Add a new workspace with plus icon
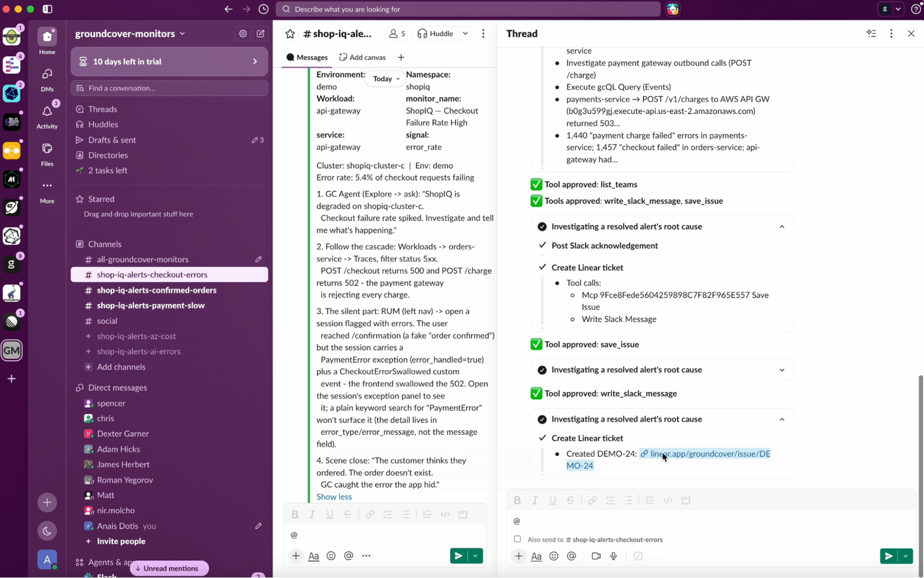Image resolution: width=924 pixels, height=578 pixels. 11,379
